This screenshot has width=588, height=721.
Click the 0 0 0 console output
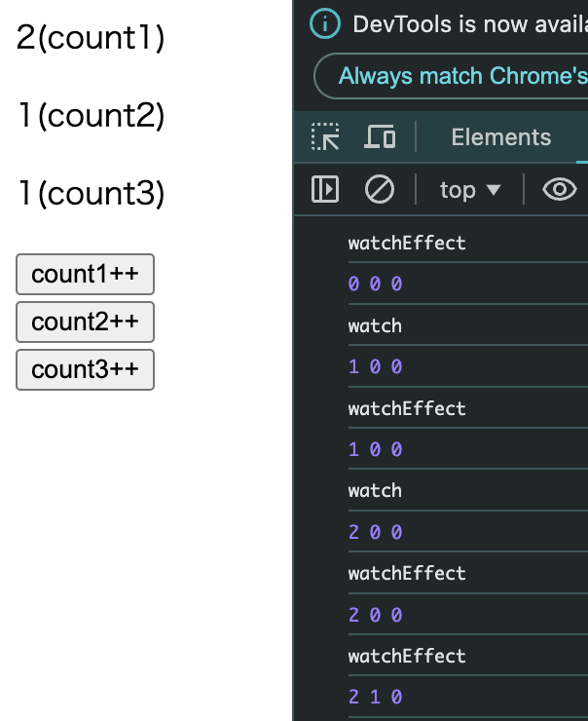coord(376,284)
